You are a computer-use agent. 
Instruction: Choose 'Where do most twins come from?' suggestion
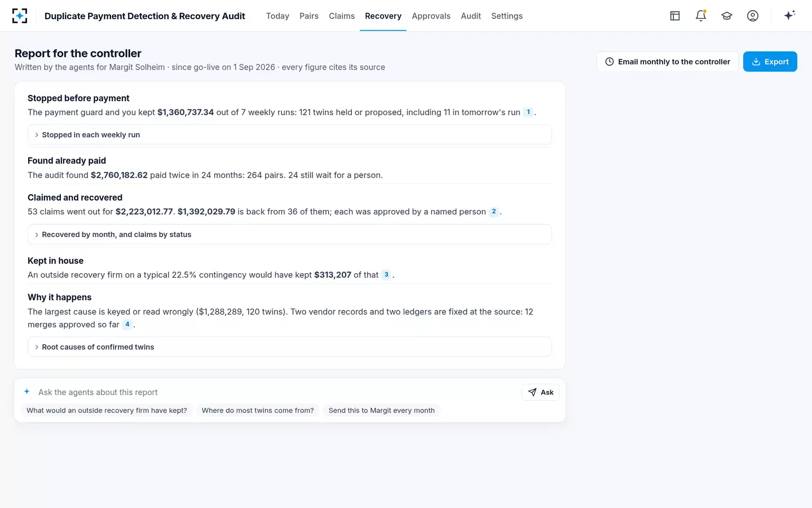tap(258, 410)
